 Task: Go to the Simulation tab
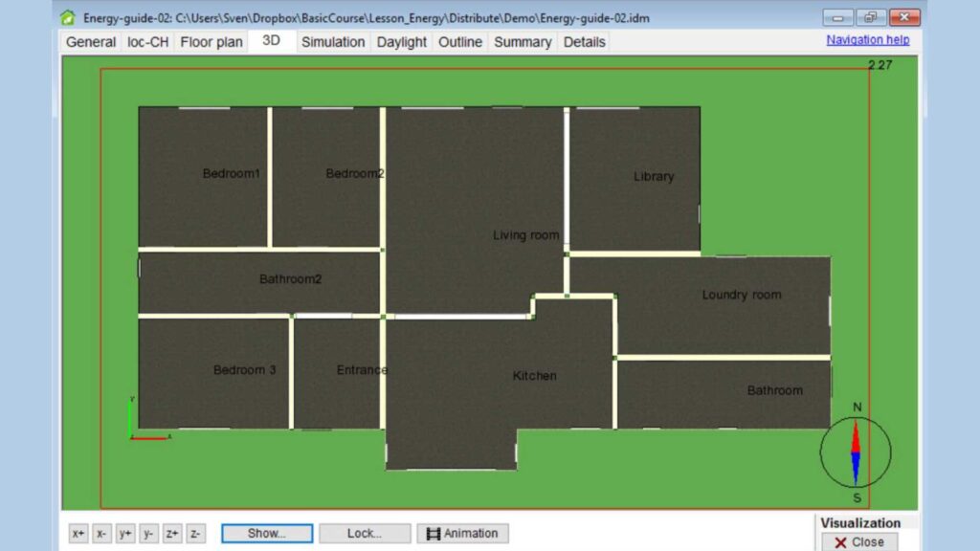tap(333, 42)
